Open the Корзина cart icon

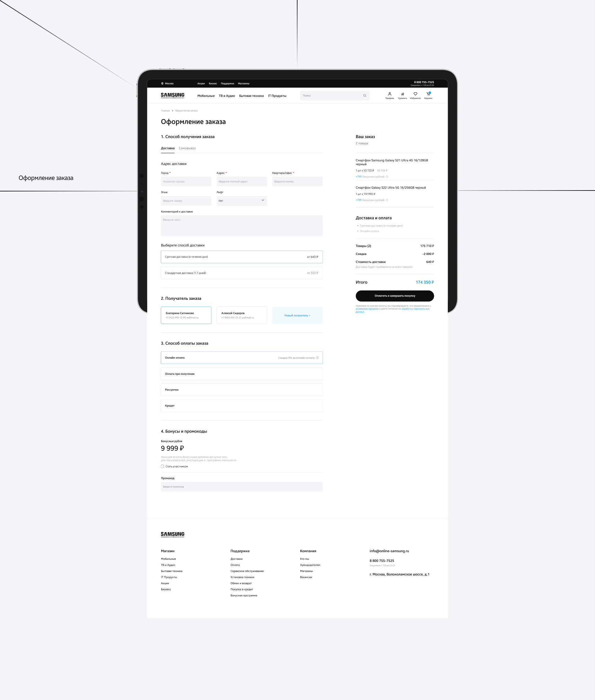(x=428, y=94)
